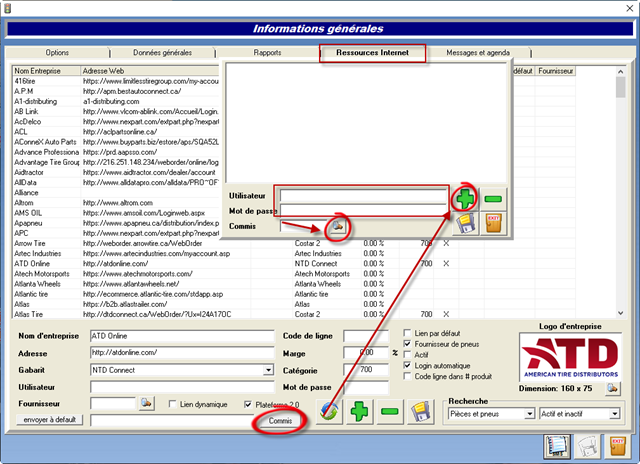Browse for a logo next to Dimension
This screenshot has height=464, width=640.
pos(613,388)
